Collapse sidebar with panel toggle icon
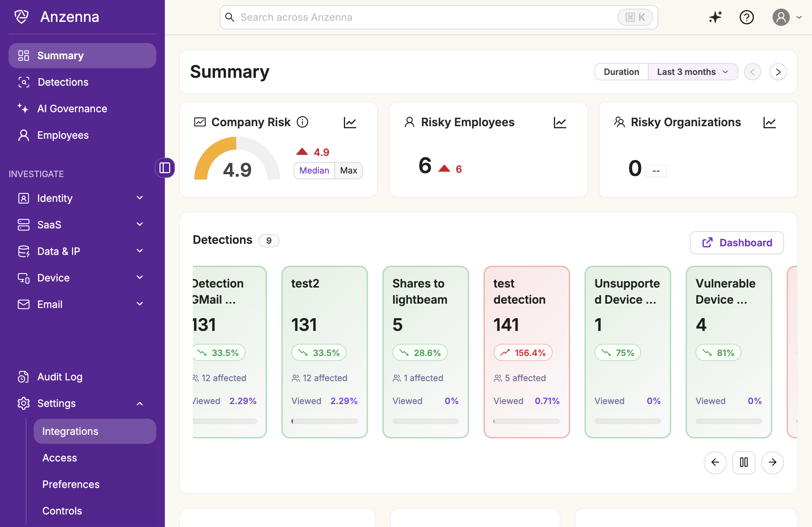The height and width of the screenshot is (527, 812). click(165, 168)
